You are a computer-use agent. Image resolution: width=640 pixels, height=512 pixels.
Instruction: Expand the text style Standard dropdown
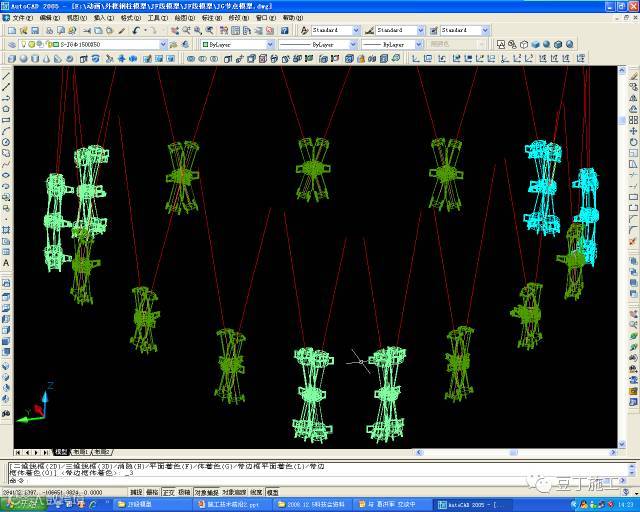(356, 31)
